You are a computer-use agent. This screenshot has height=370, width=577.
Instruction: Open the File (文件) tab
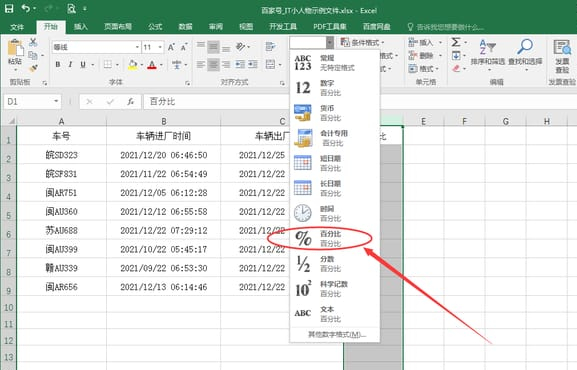(17, 27)
